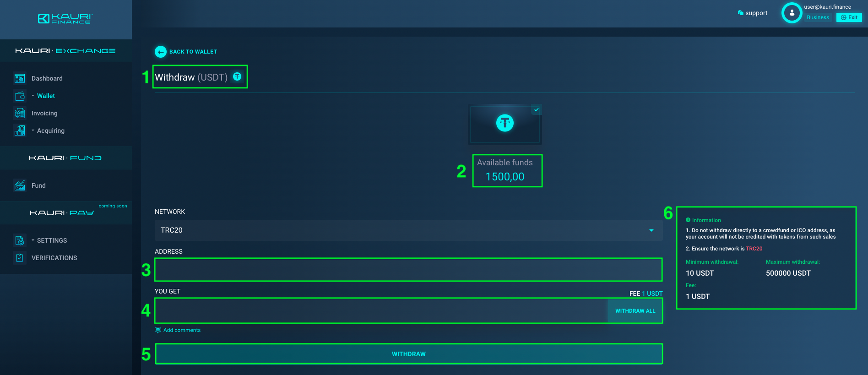The height and width of the screenshot is (375, 868).
Task: Open the Fund menu item
Action: 38,185
